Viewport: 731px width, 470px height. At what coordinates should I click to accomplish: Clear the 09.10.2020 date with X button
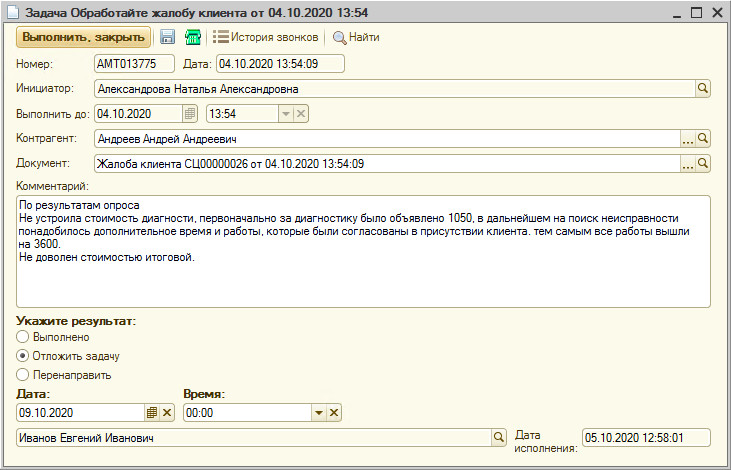167,412
